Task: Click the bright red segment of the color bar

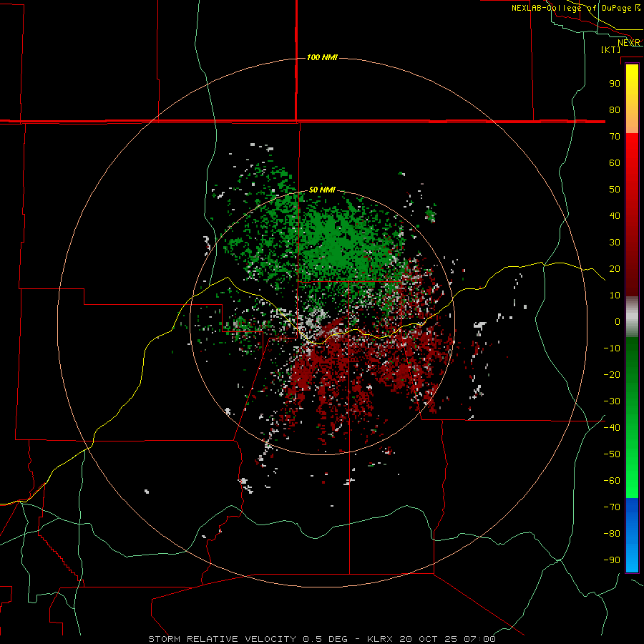Action: tap(632, 215)
